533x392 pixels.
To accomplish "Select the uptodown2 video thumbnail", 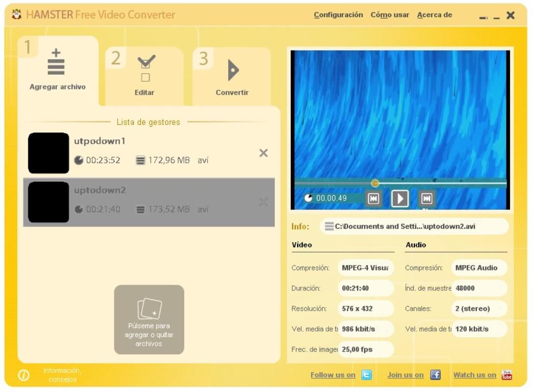I will 48,202.
